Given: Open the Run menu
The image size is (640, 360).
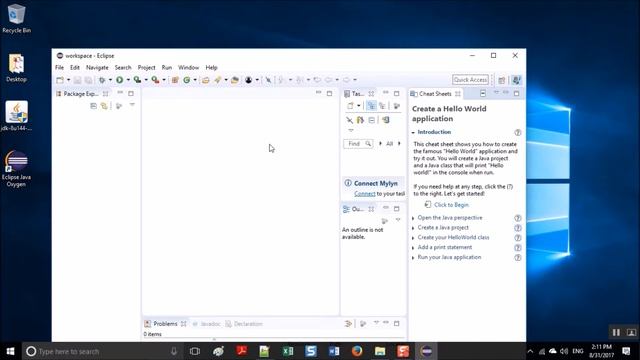Looking at the screenshot, I should [167, 67].
